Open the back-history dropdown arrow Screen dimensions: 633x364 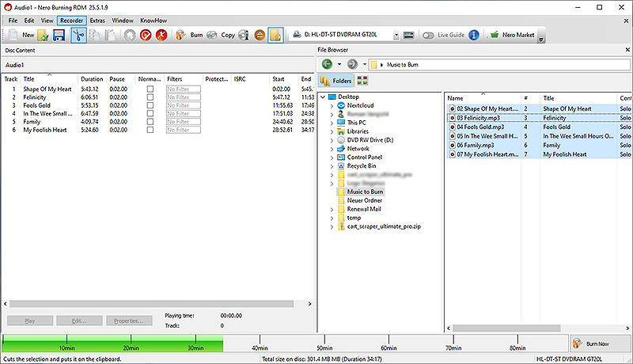(x=339, y=64)
